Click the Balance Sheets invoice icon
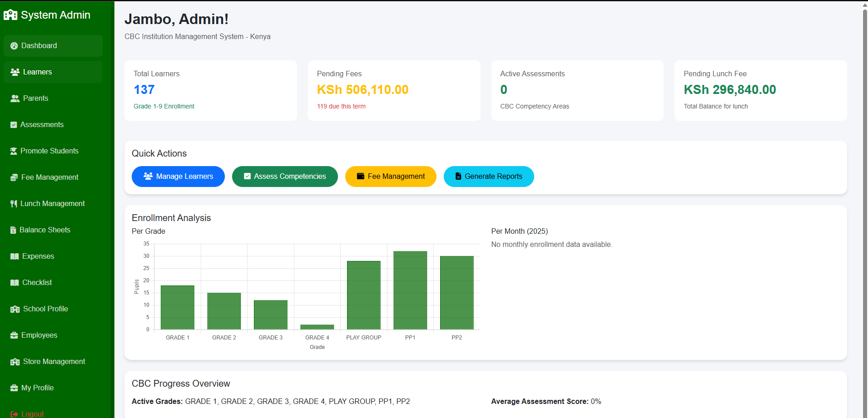The width and height of the screenshot is (868, 418). (x=13, y=230)
